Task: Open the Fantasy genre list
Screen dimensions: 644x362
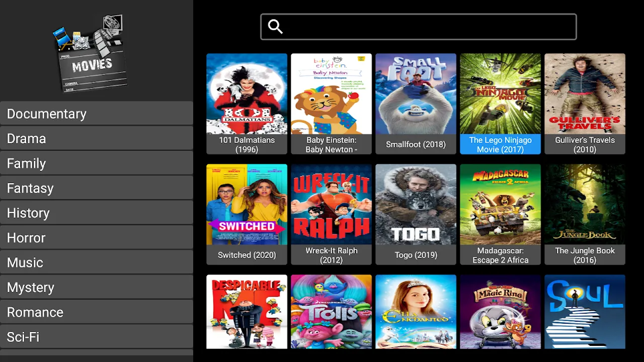Action: 97,188
